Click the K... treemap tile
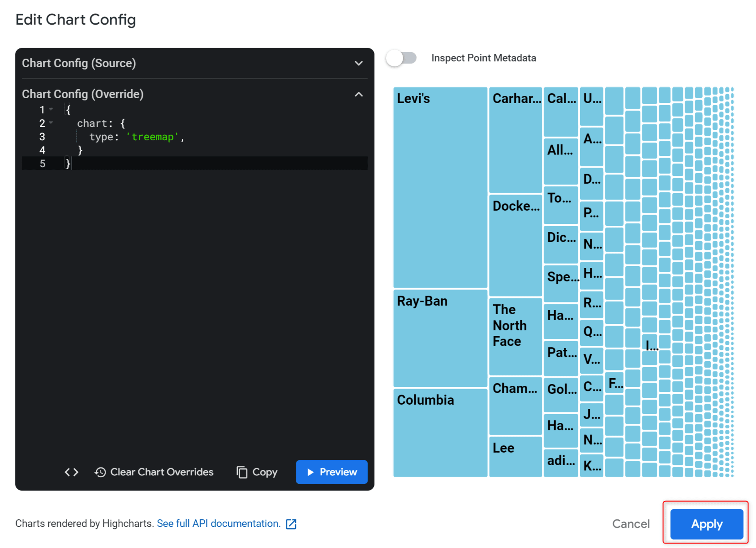The image size is (756, 548). [592, 466]
